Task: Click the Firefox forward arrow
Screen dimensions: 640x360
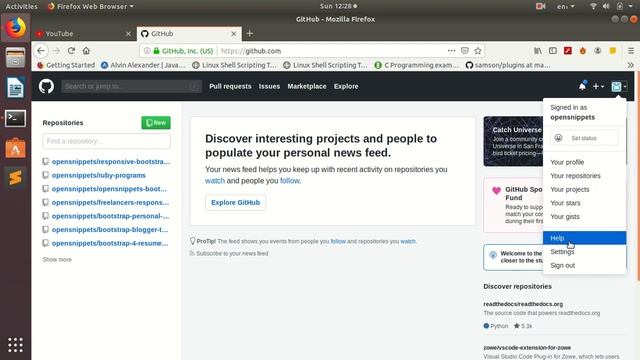Action: click(56, 51)
